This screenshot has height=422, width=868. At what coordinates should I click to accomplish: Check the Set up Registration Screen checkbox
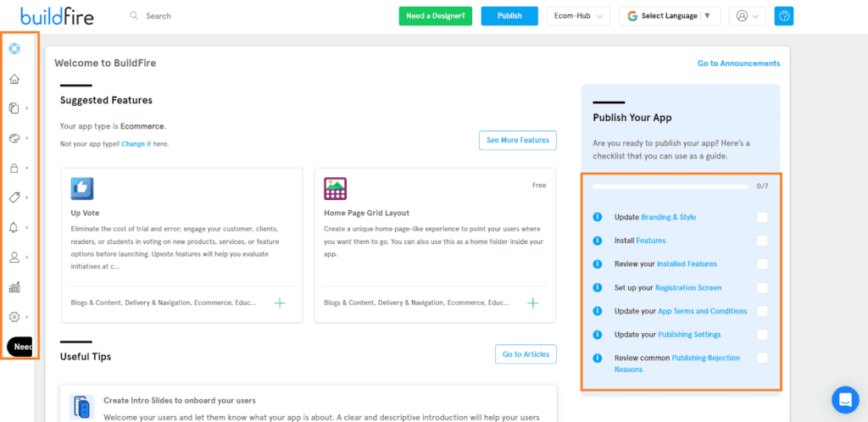[x=762, y=287]
